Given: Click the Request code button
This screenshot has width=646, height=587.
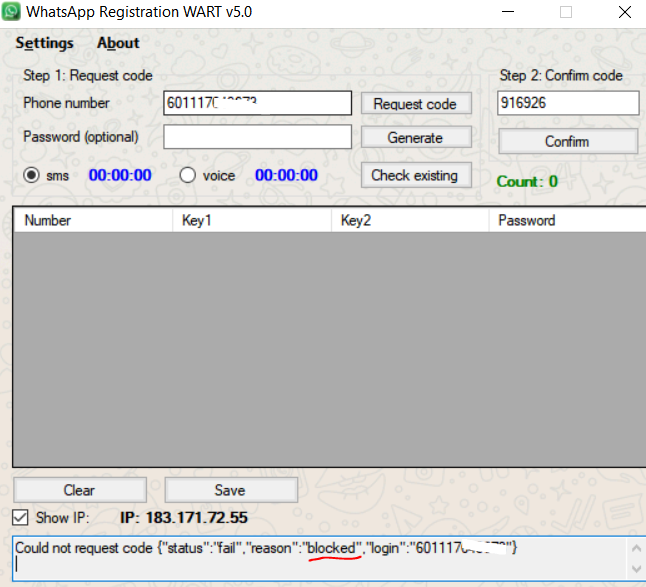Looking at the screenshot, I should (416, 104).
